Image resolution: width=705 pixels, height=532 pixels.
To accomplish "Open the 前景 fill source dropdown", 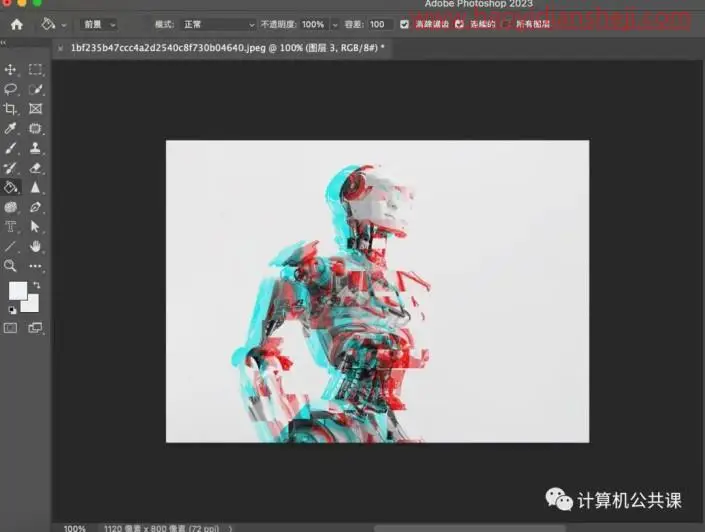I will pos(99,24).
